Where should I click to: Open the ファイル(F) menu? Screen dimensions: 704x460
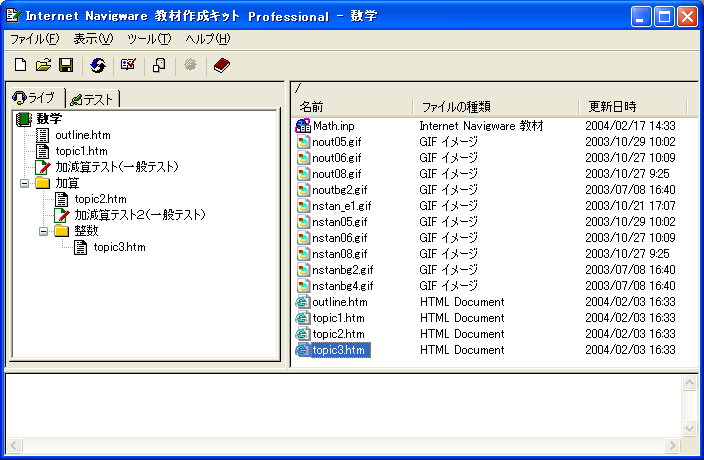(35, 39)
